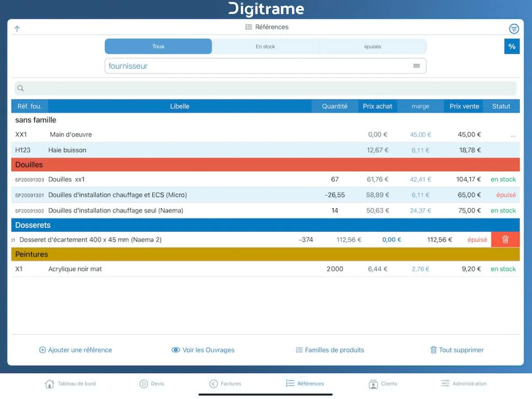Tap the percentage (%) icon near the filters

(x=512, y=46)
